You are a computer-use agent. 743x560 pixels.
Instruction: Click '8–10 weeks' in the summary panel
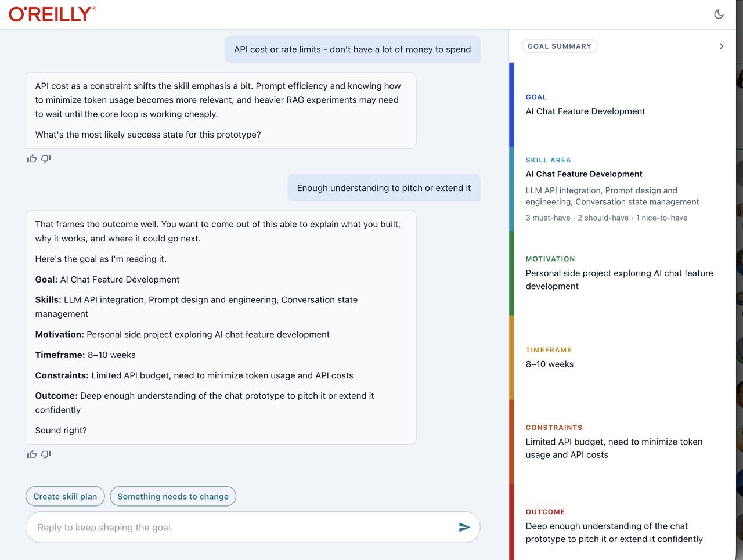click(550, 364)
